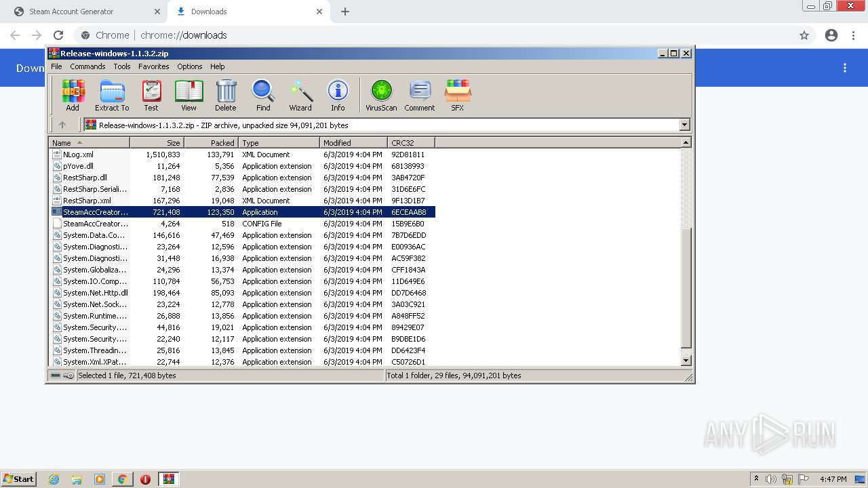Go back in Chrome
Screen dimensions: 868x488
point(15,35)
